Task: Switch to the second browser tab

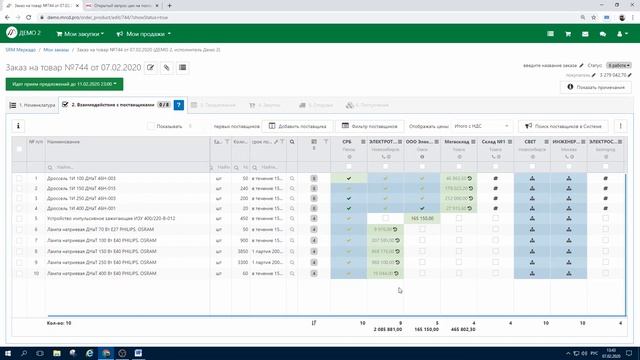Action: tap(122, 6)
